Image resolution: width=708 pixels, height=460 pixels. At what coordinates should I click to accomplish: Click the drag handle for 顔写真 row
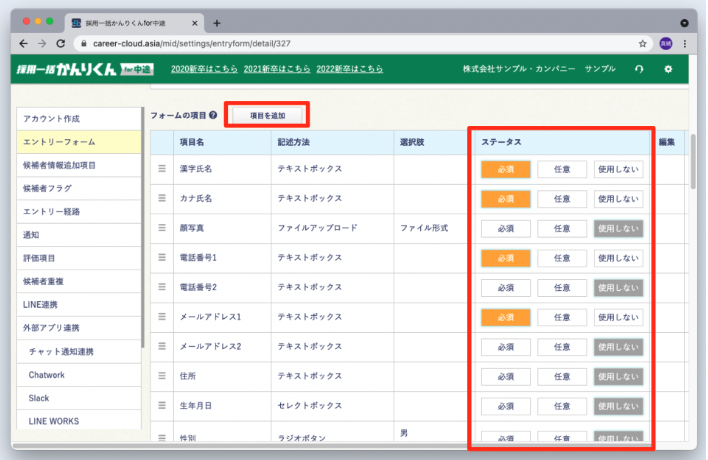162,228
